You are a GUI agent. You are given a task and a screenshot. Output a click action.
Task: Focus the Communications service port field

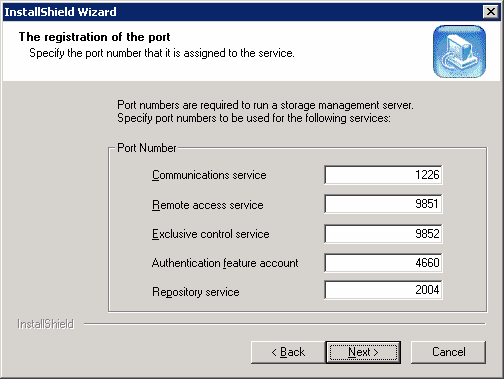[x=383, y=175]
